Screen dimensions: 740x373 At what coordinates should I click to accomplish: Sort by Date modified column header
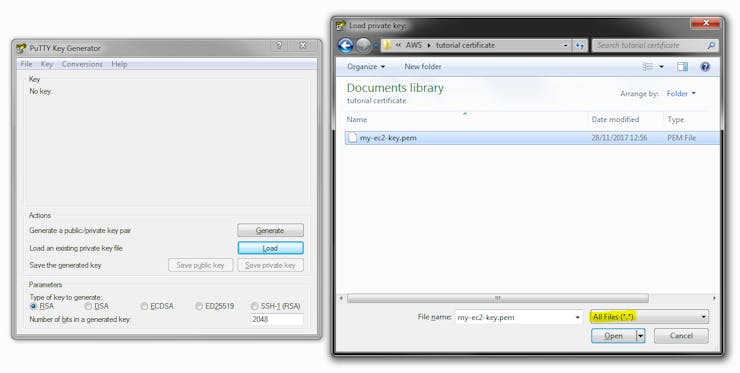click(x=615, y=119)
